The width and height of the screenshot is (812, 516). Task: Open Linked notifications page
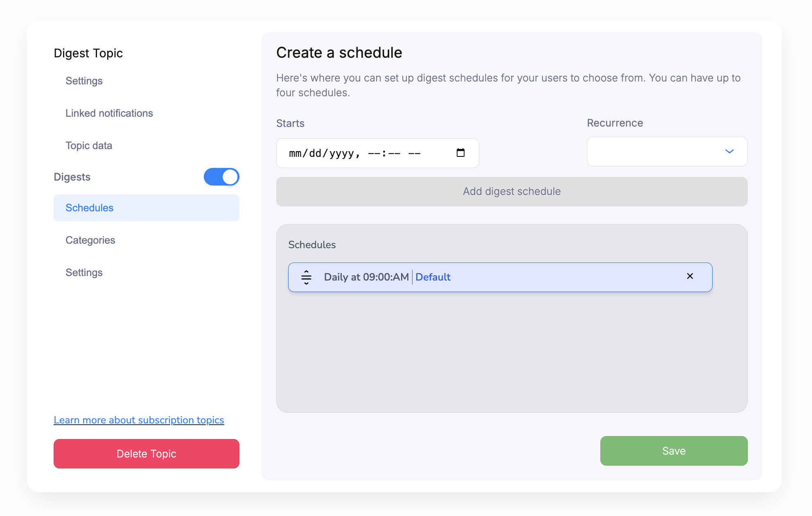tap(109, 113)
